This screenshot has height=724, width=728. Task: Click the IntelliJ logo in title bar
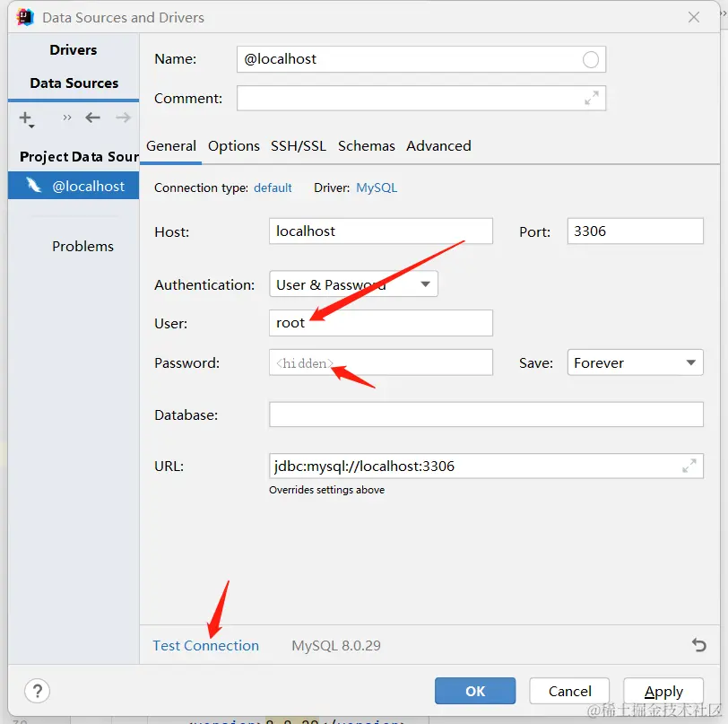point(25,17)
